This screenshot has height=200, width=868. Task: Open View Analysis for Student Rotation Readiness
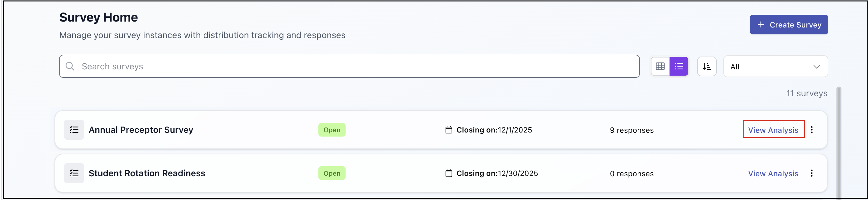click(x=773, y=173)
